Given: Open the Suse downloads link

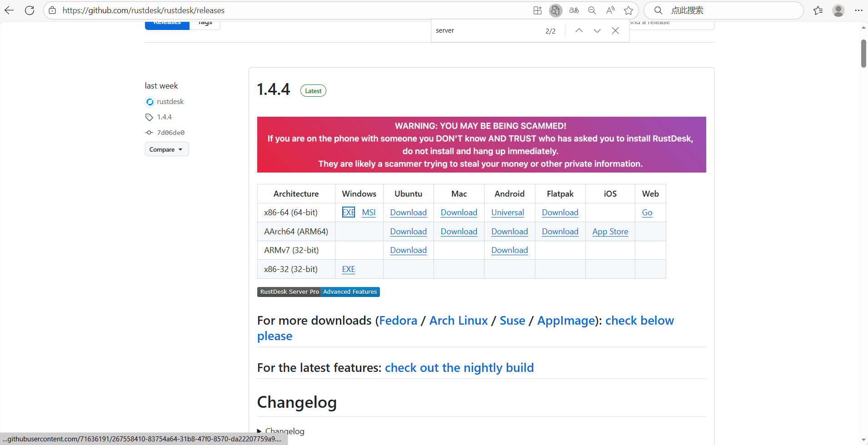Looking at the screenshot, I should [x=512, y=321].
